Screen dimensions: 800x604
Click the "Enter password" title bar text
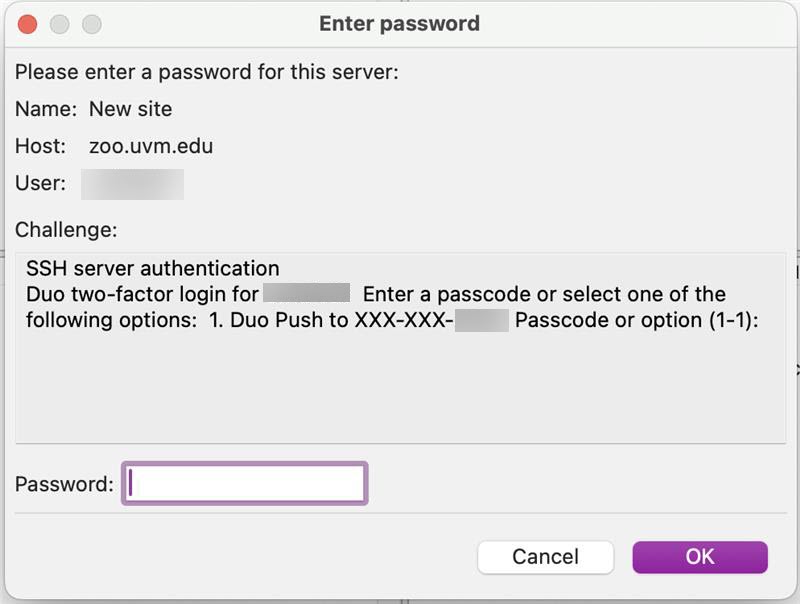click(x=399, y=23)
